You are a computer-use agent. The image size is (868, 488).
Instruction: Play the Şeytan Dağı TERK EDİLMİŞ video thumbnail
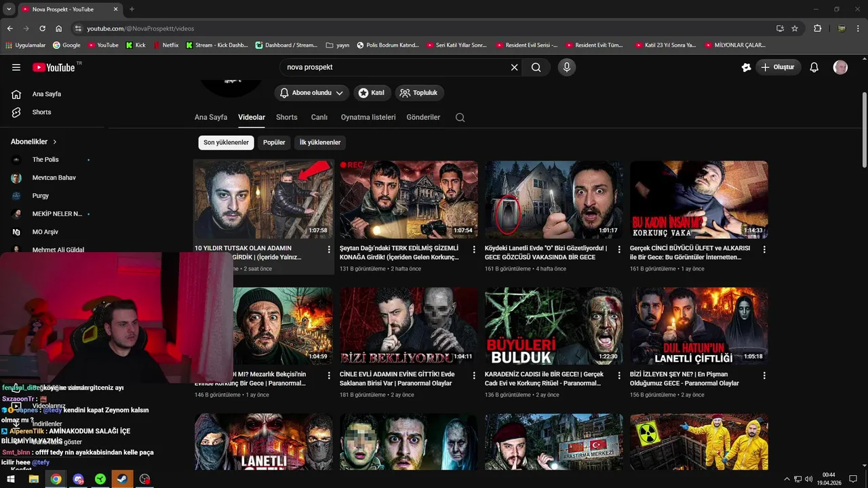coord(408,199)
